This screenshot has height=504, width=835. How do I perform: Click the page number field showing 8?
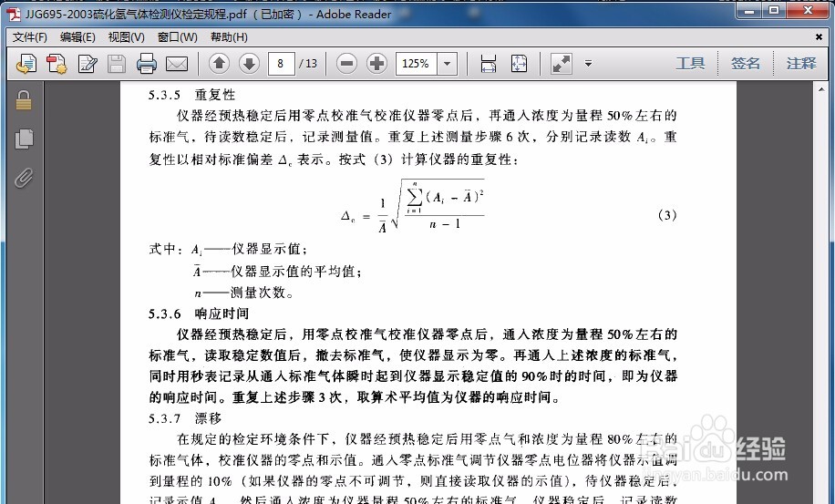281,64
